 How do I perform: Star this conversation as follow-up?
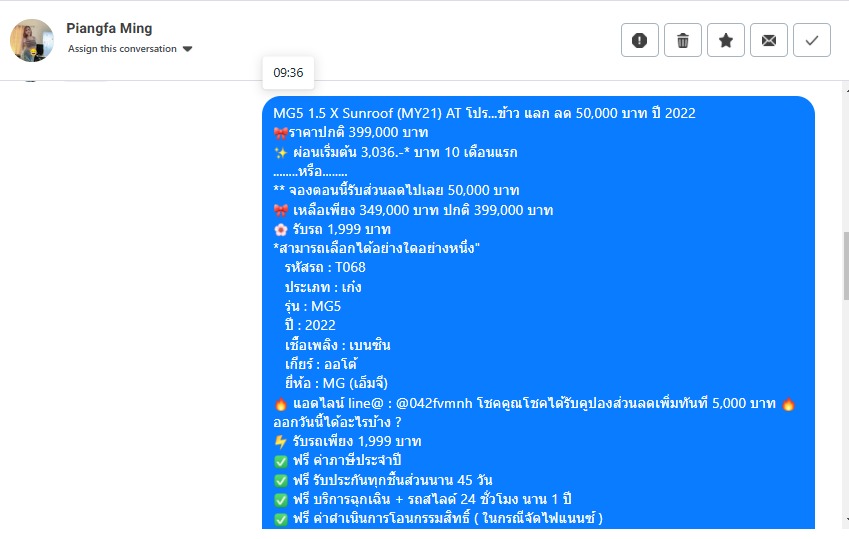pyautogui.click(x=726, y=40)
